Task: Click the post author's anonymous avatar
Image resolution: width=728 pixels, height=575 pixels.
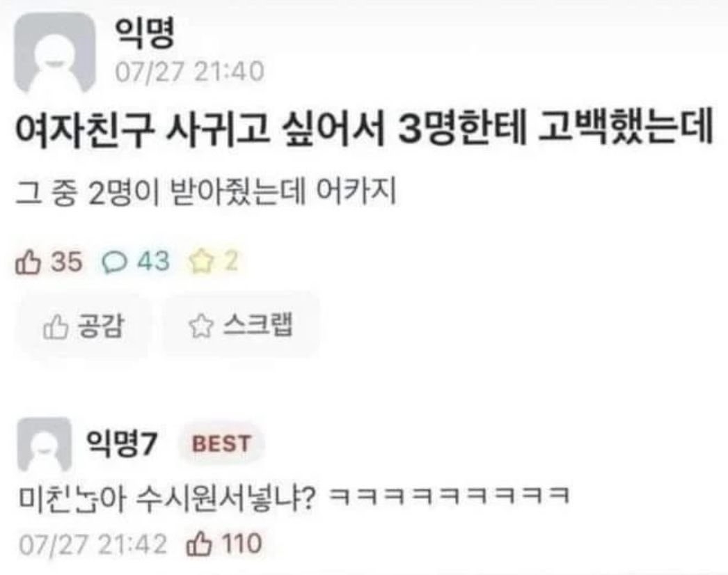Action: coord(55,52)
